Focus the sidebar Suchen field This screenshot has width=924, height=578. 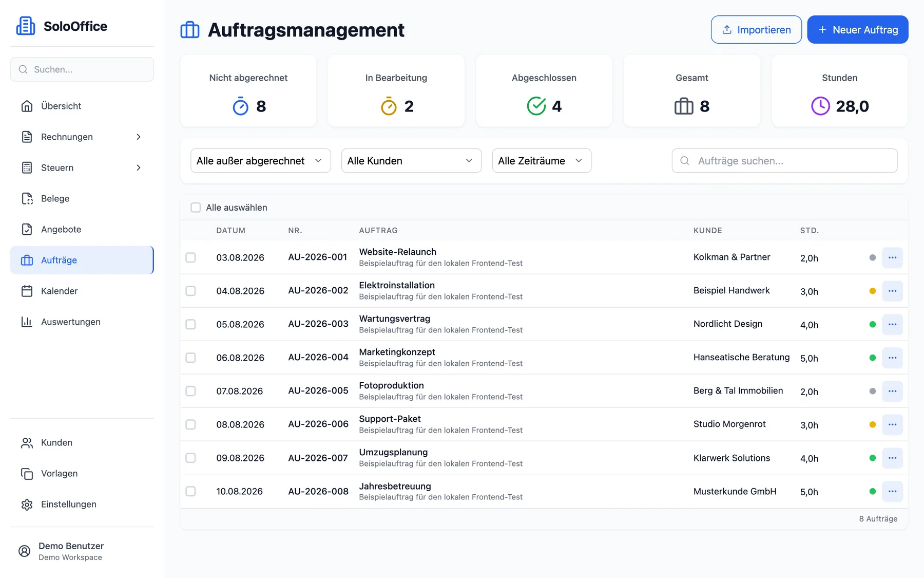click(82, 69)
